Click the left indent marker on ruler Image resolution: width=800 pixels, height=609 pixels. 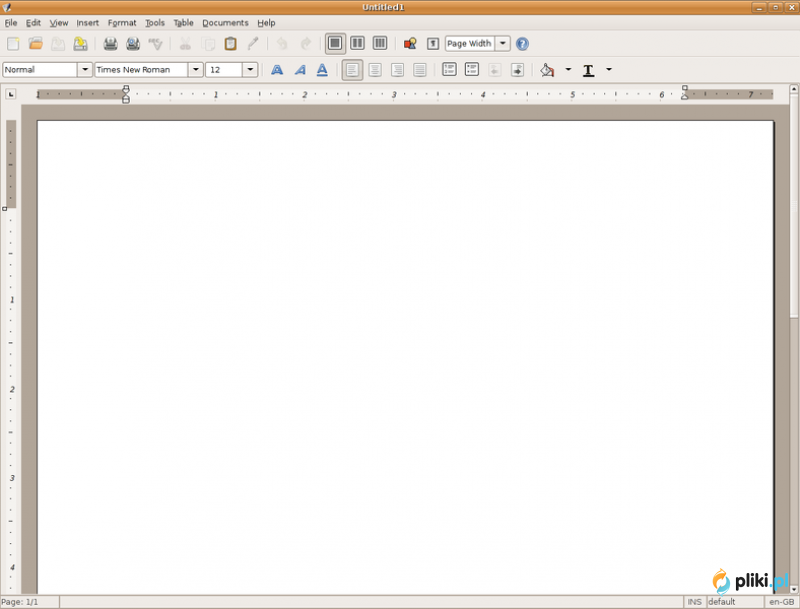126,94
